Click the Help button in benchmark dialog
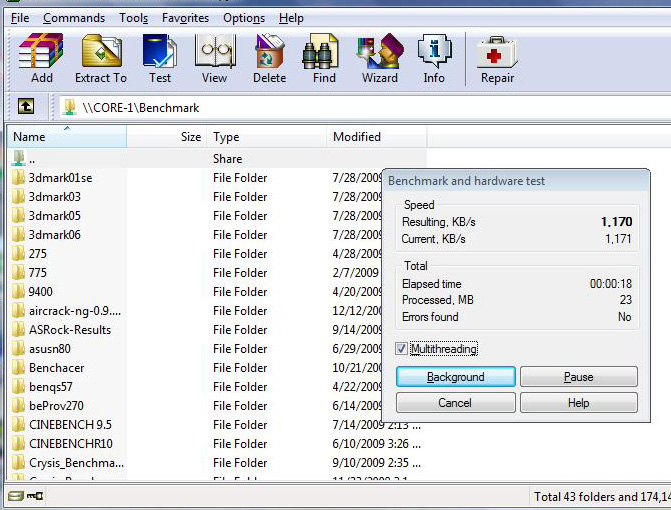This screenshot has height=510, width=671. click(x=579, y=403)
